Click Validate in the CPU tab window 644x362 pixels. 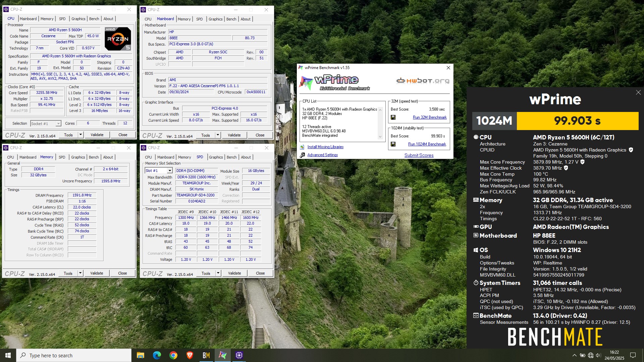pyautogui.click(x=97, y=135)
